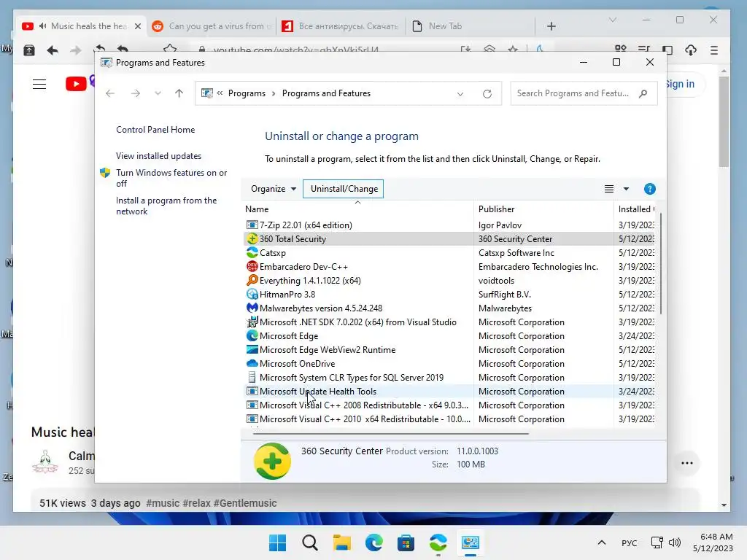Sort by the Name column header
This screenshot has width=747, height=560.
point(357,209)
